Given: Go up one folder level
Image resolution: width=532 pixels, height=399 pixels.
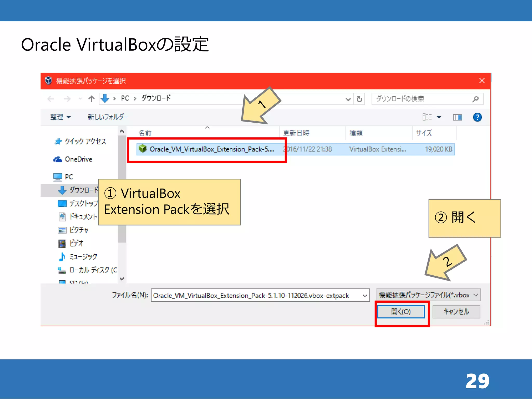Looking at the screenshot, I should coord(91,99).
